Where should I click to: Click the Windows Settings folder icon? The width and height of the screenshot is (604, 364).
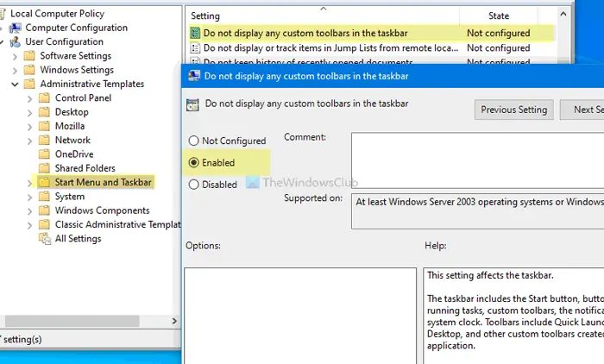[29, 70]
